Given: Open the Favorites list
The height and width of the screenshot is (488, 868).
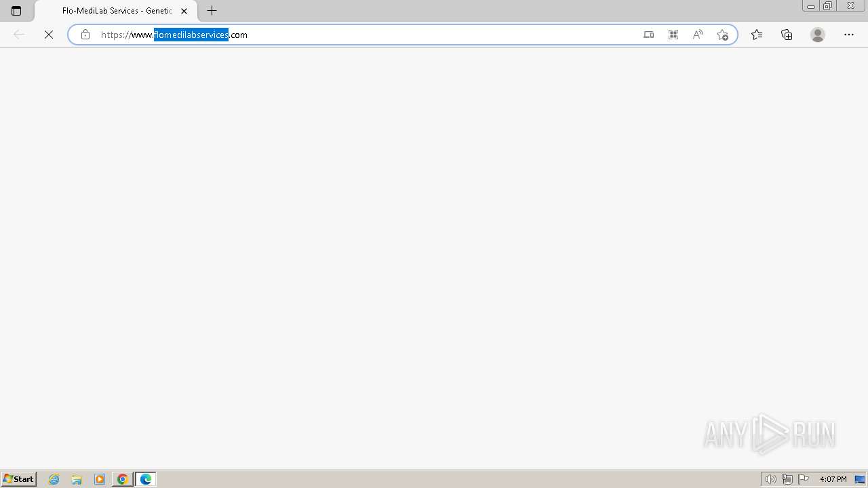Looking at the screenshot, I should click(757, 35).
